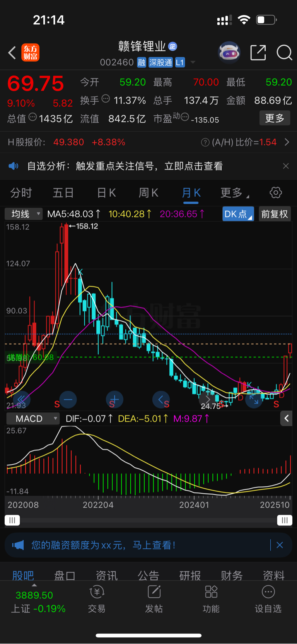Open the 研报 section tab
Screen dimensions: 297x644
(x=190, y=575)
